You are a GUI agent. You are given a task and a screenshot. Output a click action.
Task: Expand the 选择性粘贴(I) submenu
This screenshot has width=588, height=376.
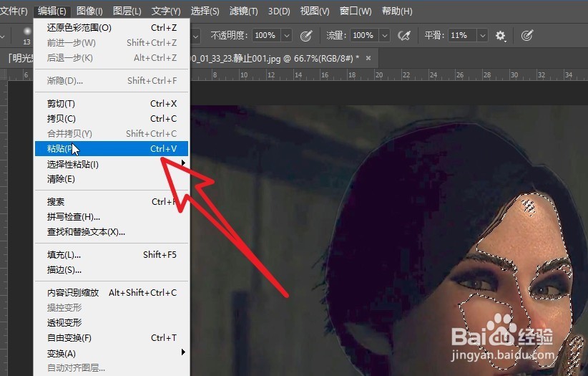[112, 164]
